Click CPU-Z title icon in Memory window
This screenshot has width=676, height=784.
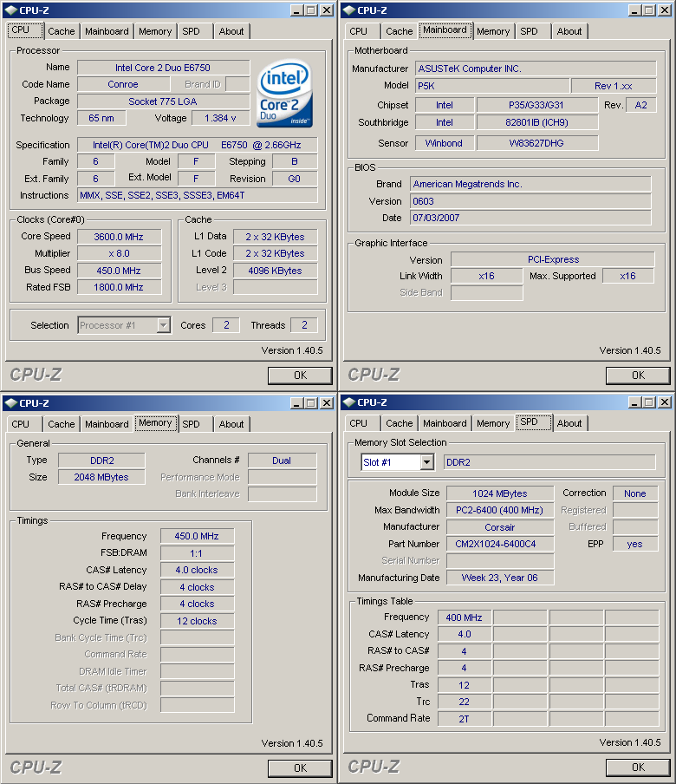11,403
